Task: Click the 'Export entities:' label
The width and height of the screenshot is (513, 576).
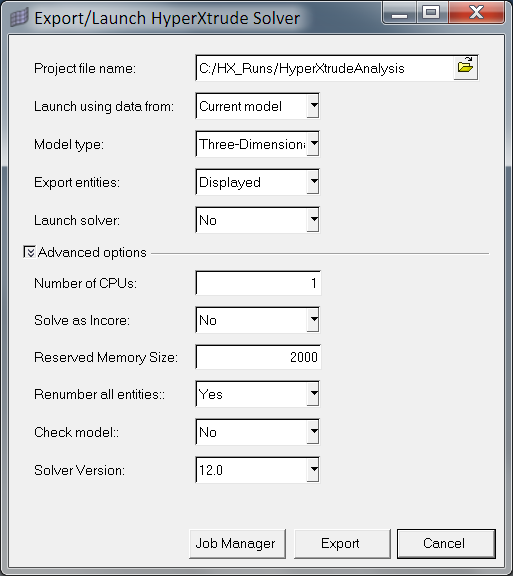Action: pyautogui.click(x=77, y=182)
